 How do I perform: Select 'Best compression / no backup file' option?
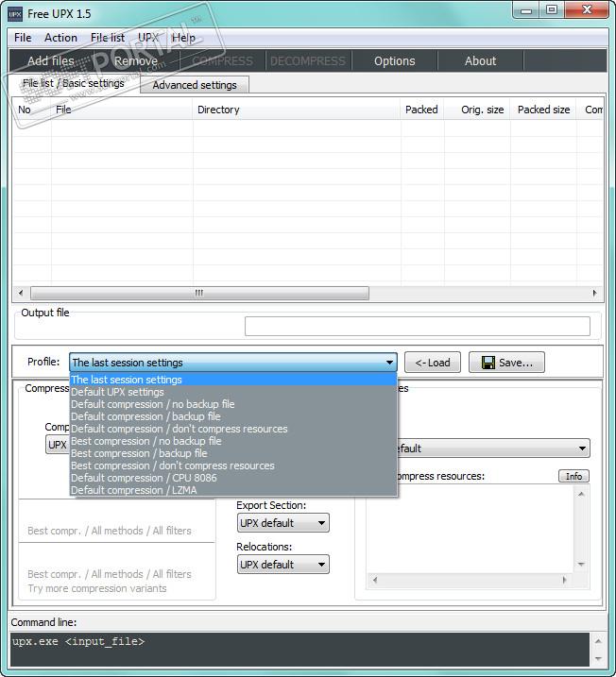point(233,441)
